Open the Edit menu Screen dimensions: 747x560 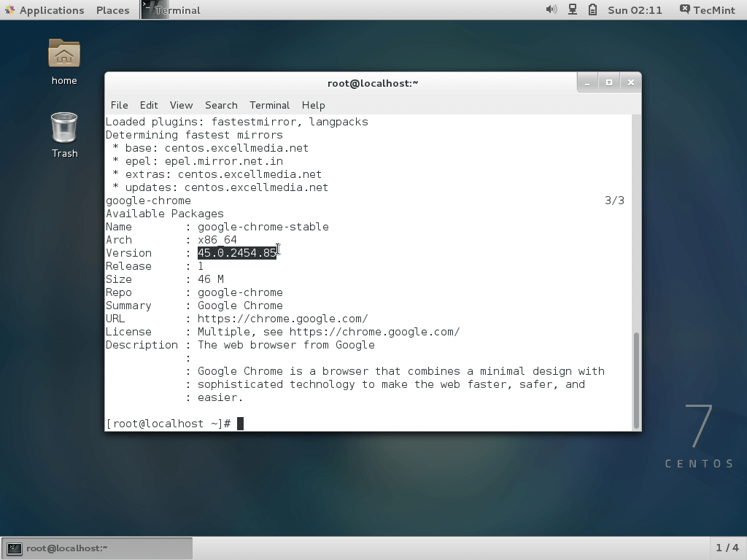pyautogui.click(x=149, y=105)
